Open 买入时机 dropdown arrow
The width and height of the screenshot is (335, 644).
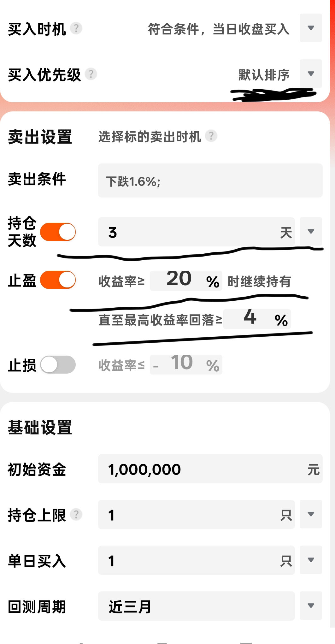[311, 28]
